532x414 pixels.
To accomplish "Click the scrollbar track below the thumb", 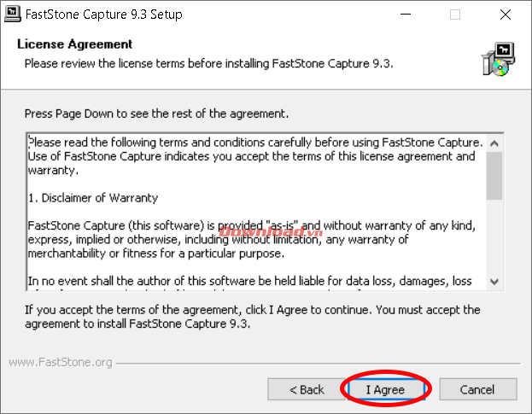I will tap(494, 239).
